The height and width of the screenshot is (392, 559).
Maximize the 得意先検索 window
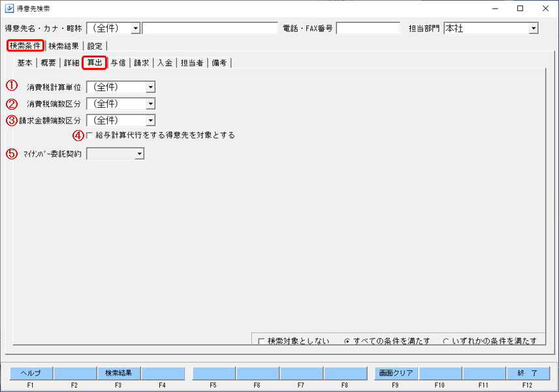coord(520,8)
